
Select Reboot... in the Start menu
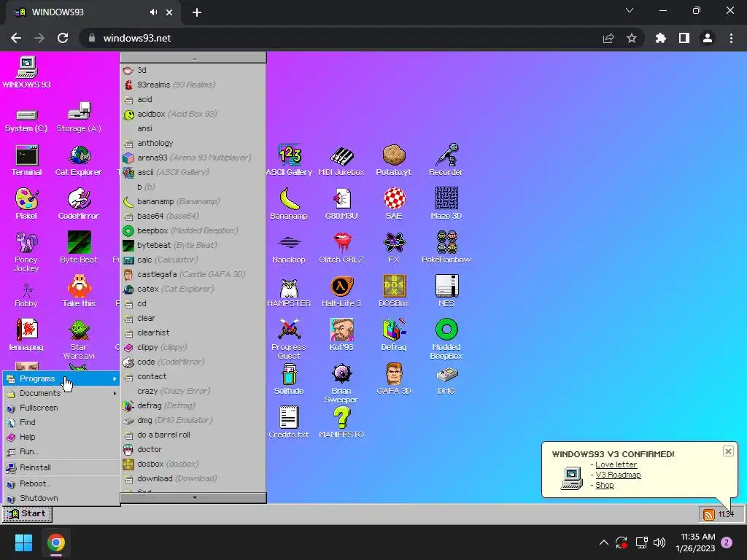point(61,484)
